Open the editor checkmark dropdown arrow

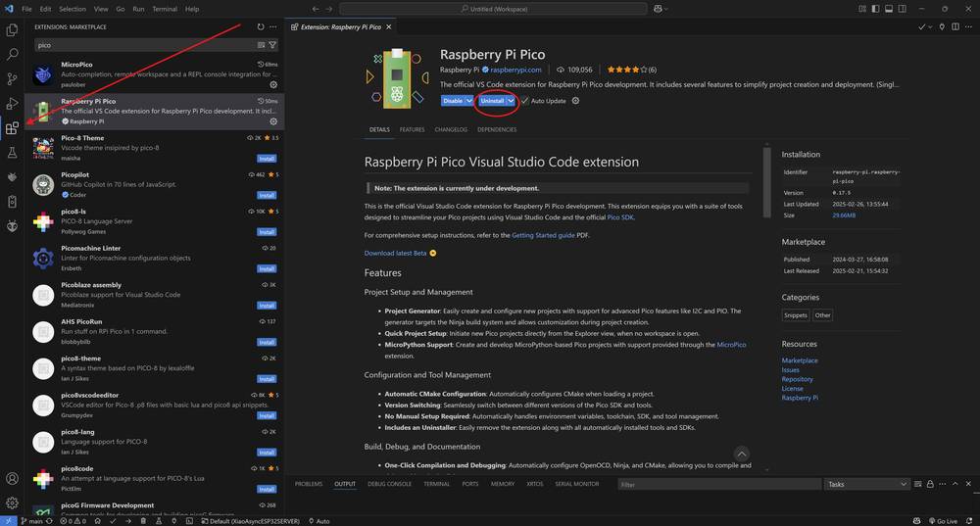coord(930,26)
